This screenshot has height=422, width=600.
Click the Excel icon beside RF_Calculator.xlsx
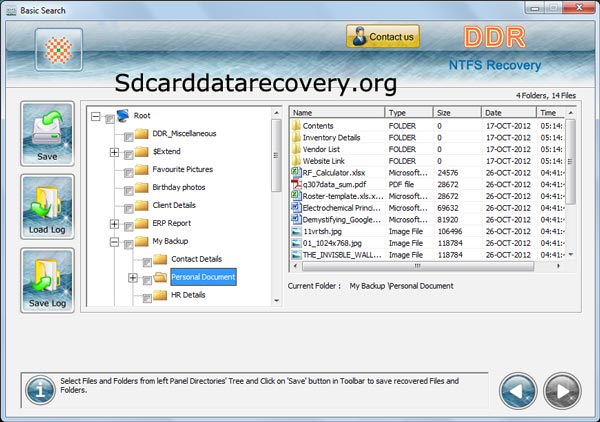tap(296, 172)
